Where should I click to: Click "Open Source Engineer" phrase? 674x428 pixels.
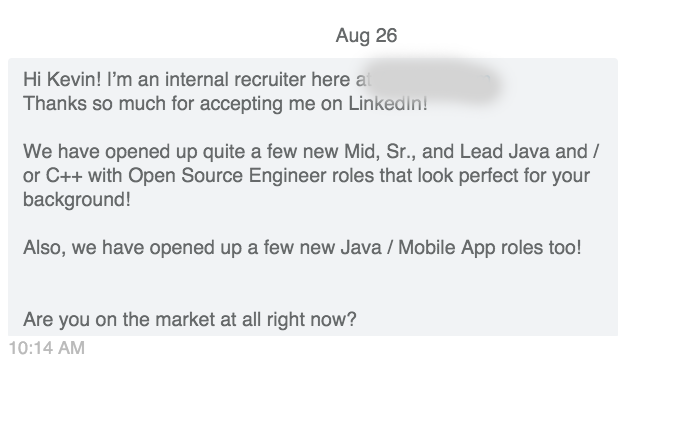227,176
